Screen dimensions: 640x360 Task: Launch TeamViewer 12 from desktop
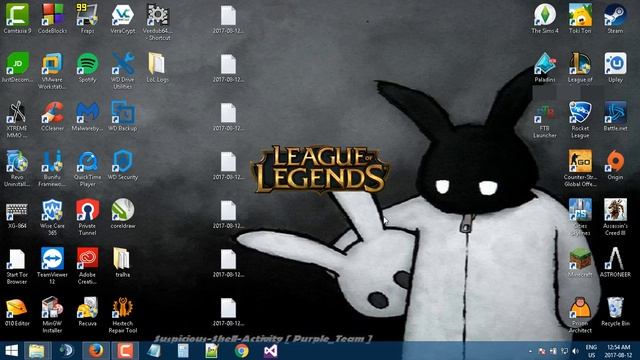(x=52, y=266)
